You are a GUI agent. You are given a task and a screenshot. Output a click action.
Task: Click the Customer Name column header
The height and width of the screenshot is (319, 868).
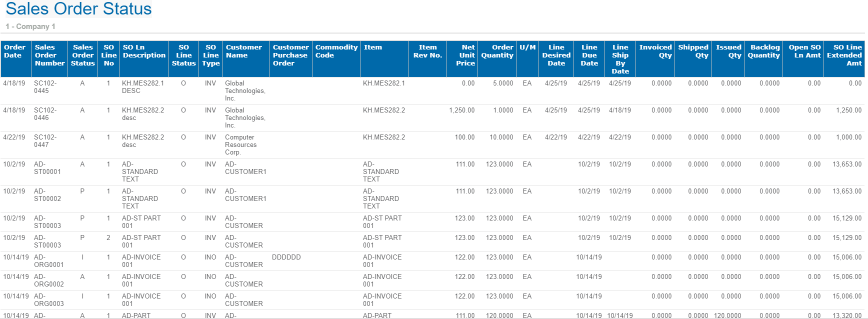243,51
